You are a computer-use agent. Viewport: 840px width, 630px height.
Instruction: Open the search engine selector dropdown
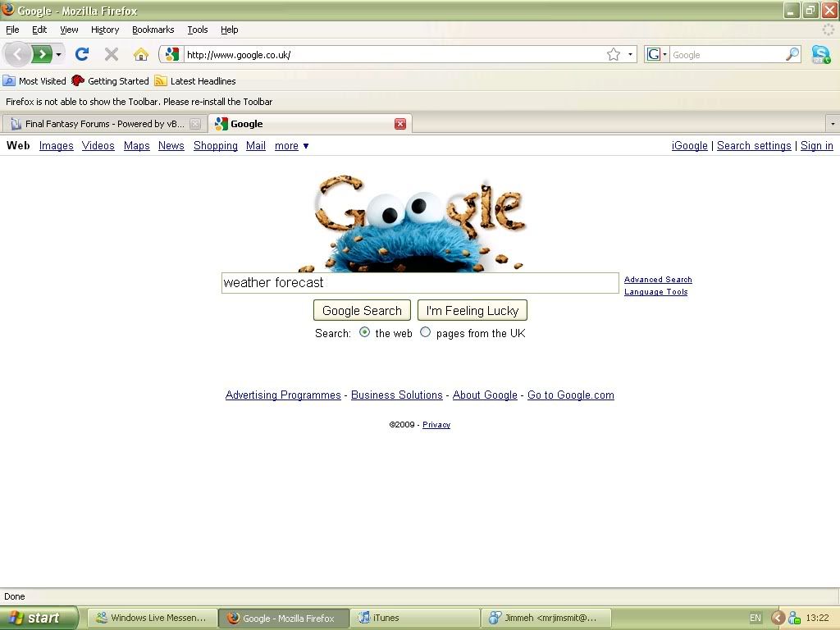click(x=657, y=54)
